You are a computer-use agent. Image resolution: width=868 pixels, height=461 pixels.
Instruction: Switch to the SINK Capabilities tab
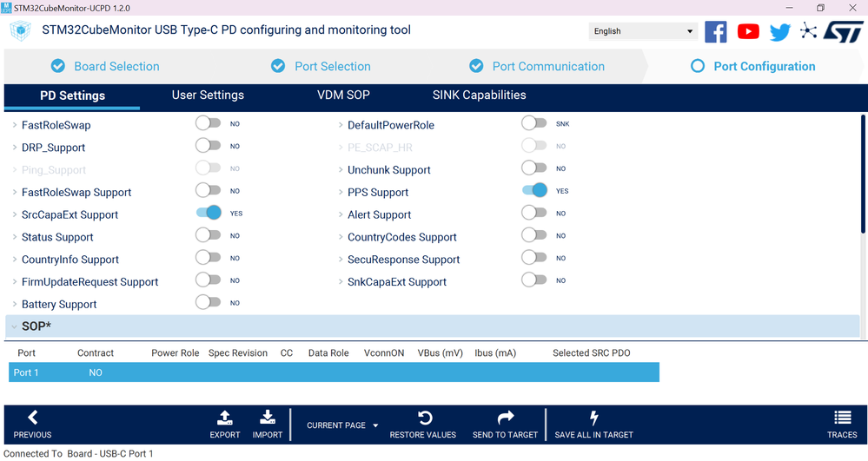point(479,95)
